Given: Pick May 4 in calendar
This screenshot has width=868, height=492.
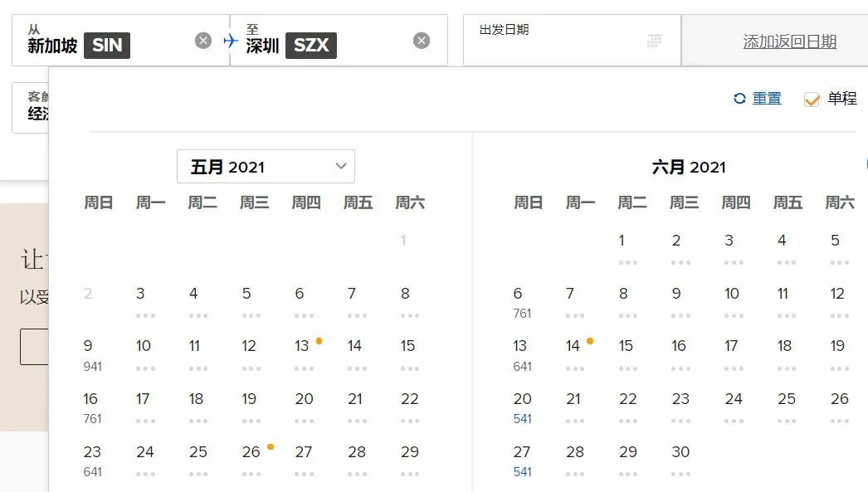Looking at the screenshot, I should (198, 302).
